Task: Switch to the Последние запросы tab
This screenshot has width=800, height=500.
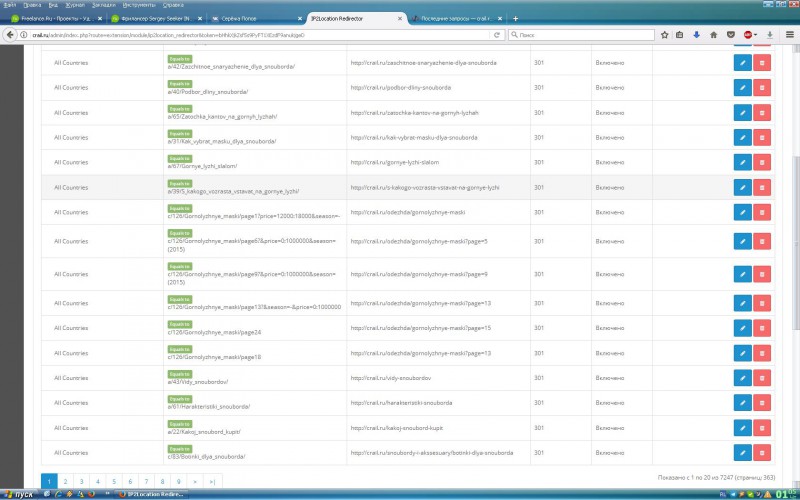Action: [x=457, y=18]
